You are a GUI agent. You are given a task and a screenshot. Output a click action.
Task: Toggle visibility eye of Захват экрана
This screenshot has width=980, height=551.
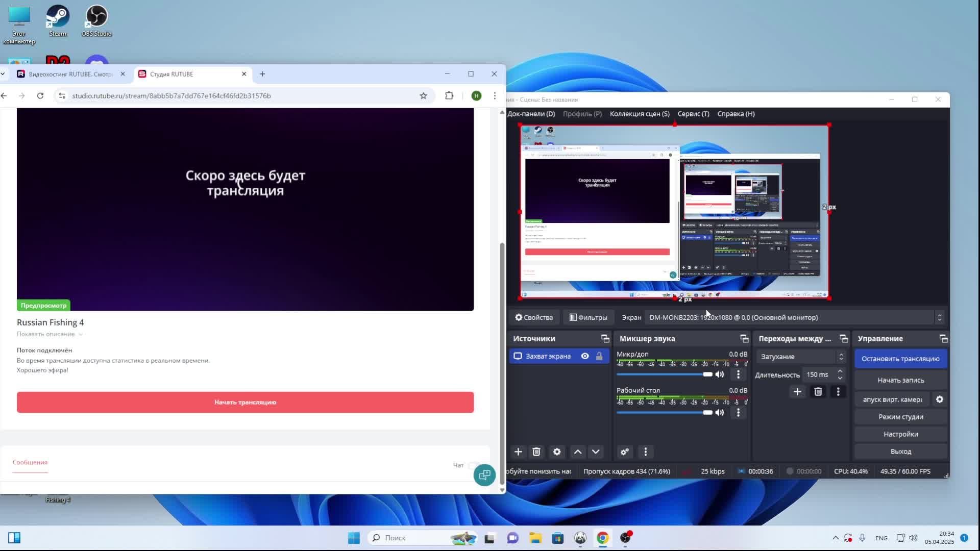pyautogui.click(x=585, y=356)
